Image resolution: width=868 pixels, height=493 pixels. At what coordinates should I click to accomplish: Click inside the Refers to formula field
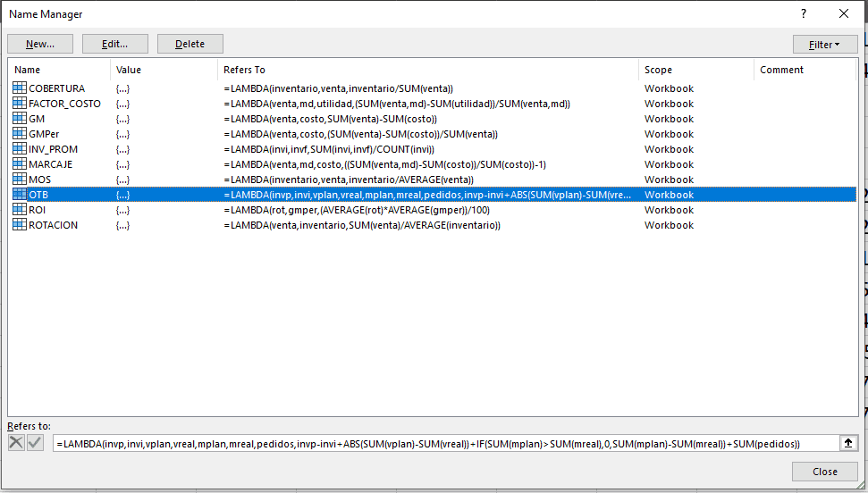pos(442,443)
